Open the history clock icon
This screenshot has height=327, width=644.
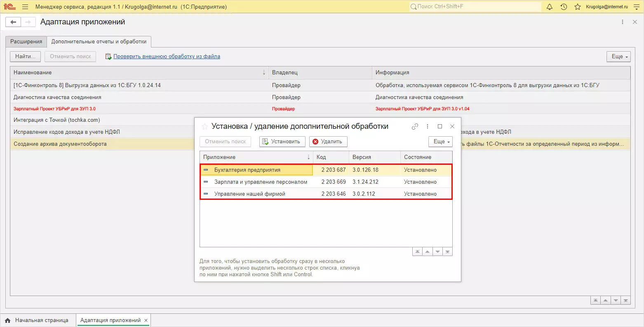[564, 7]
